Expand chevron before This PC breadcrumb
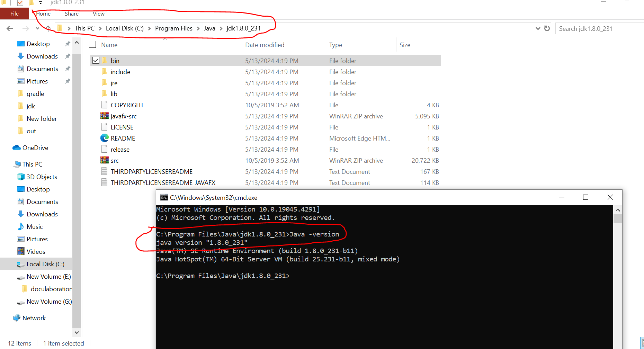This screenshot has height=349, width=644. tap(69, 28)
